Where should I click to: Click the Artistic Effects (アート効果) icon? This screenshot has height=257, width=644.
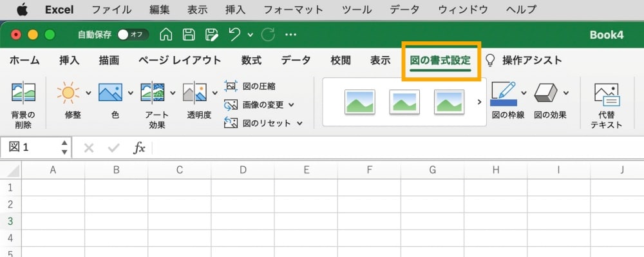153,92
